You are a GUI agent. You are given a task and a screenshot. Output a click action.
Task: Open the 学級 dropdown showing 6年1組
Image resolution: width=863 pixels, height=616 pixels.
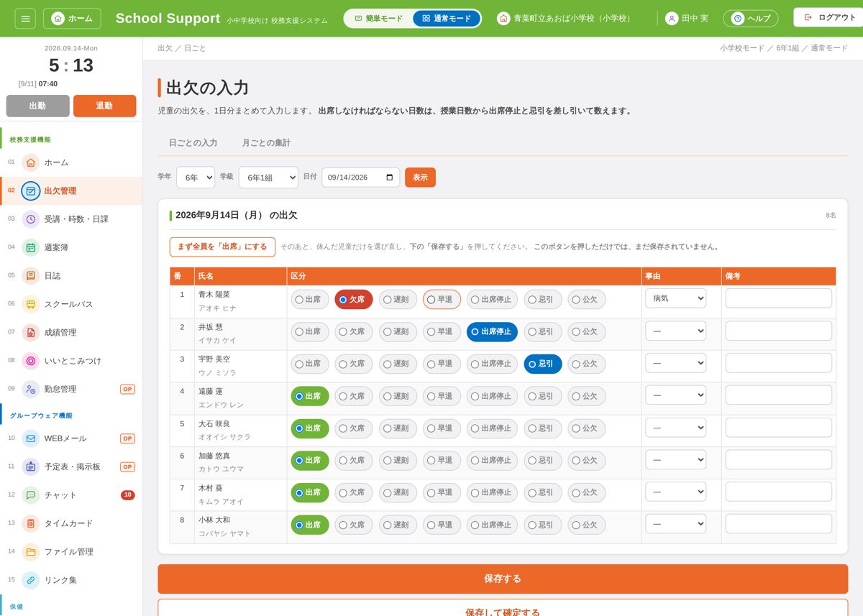click(268, 178)
